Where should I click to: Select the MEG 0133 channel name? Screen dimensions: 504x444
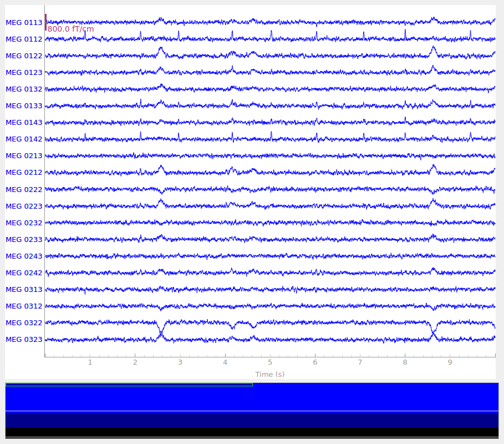point(24,106)
